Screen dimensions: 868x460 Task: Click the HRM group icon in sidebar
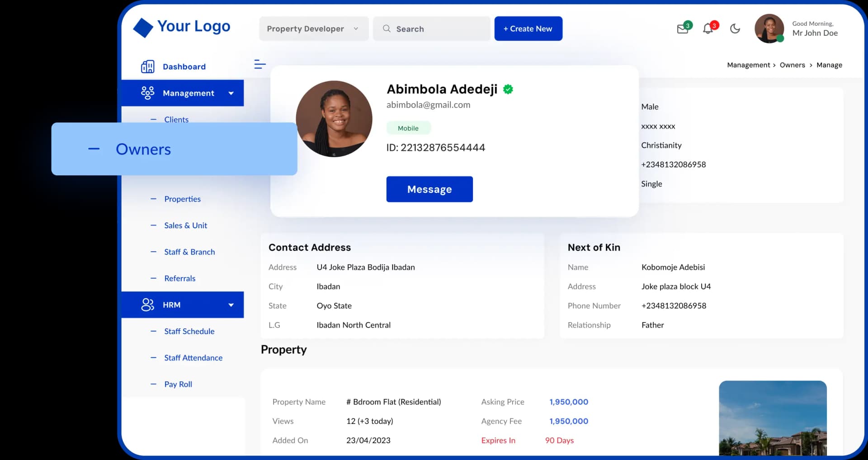pos(148,305)
